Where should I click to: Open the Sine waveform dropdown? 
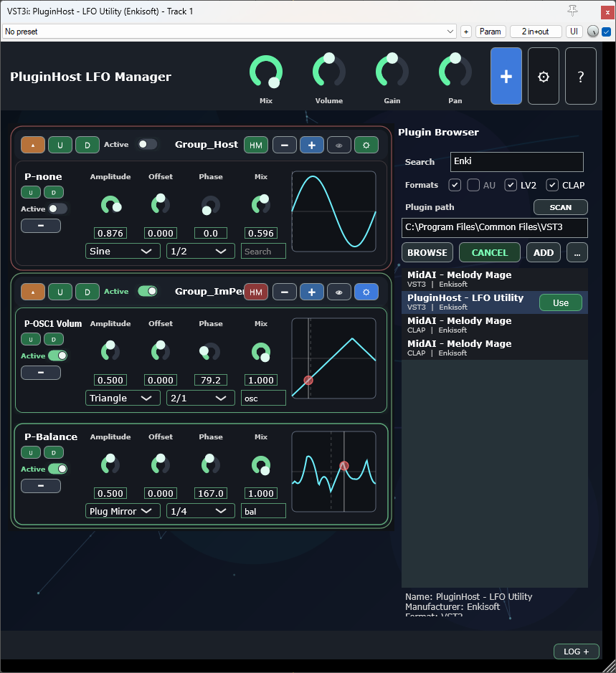[123, 251]
